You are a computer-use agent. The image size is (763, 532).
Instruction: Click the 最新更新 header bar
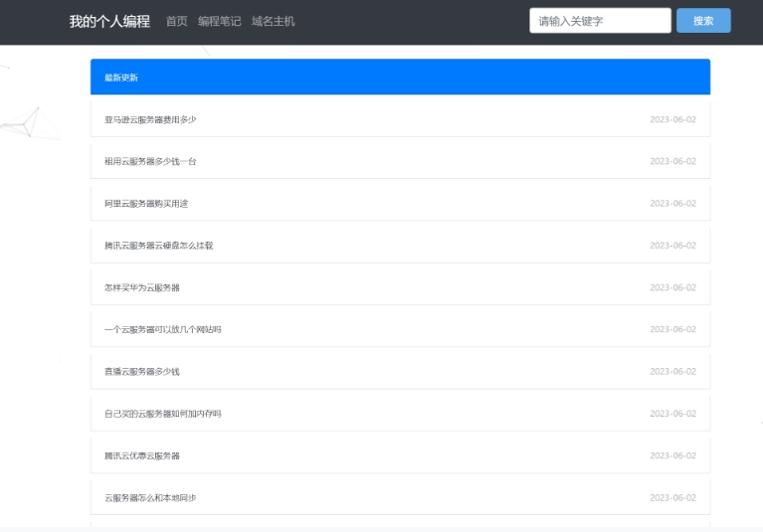tap(400, 77)
